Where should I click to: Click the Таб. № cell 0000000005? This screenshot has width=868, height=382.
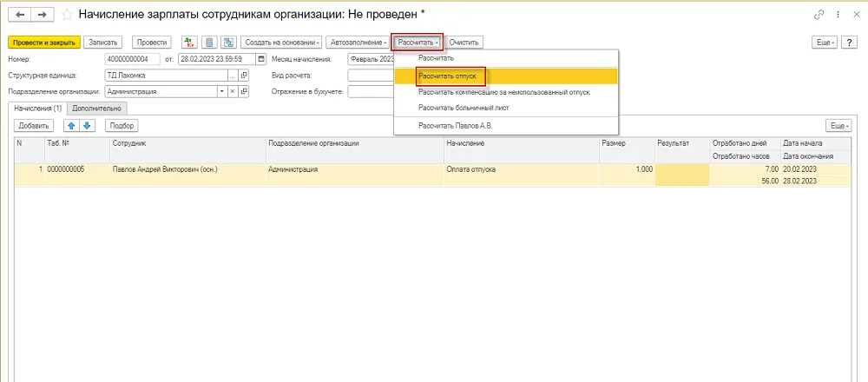coord(77,175)
